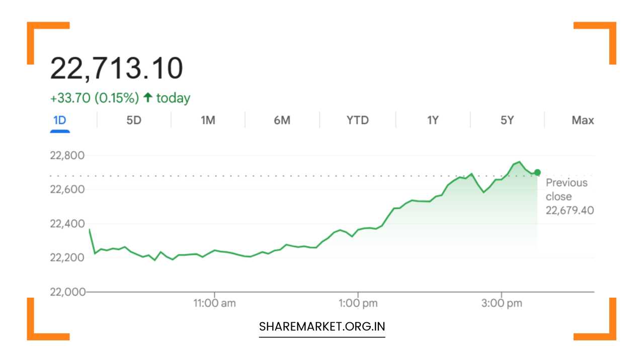644x362 pixels.
Task: Select the YTD chart view
Action: (357, 120)
